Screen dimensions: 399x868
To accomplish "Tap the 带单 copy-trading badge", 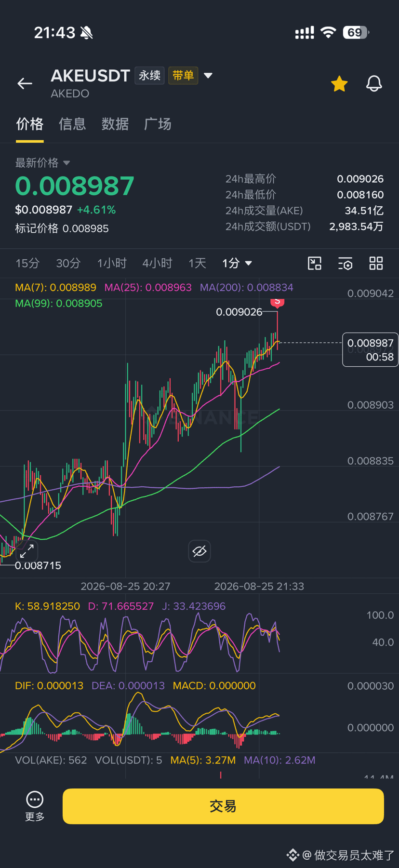I will click(x=183, y=76).
